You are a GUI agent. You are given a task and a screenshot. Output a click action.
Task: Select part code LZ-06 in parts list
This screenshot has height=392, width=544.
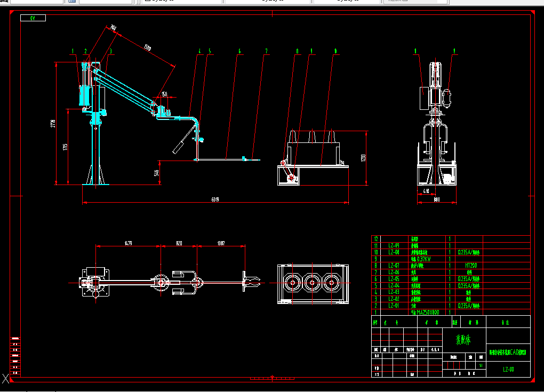point(394,273)
